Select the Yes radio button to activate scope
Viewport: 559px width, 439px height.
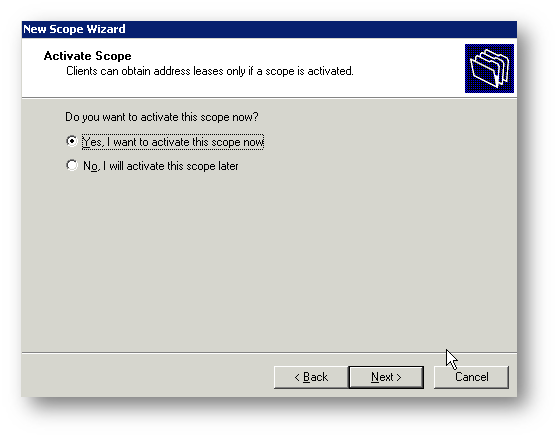[72, 141]
